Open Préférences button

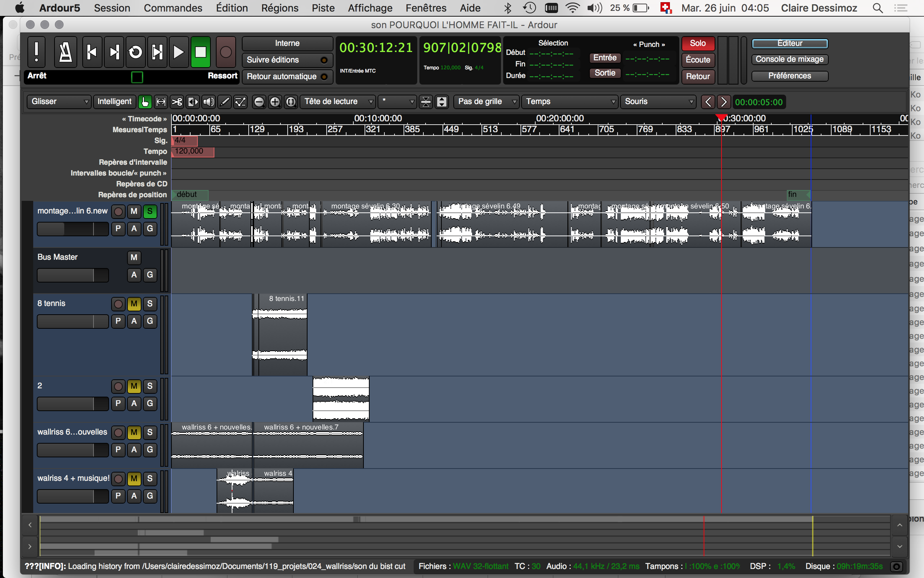(x=790, y=76)
